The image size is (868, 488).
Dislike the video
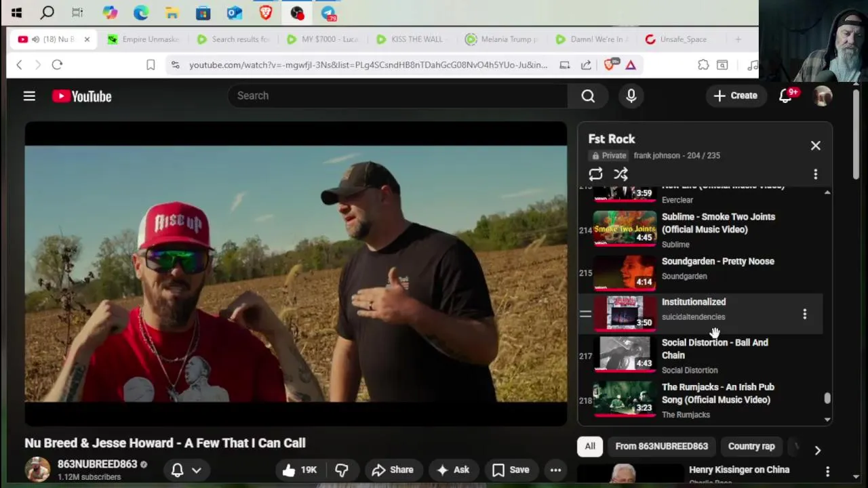coord(342,470)
